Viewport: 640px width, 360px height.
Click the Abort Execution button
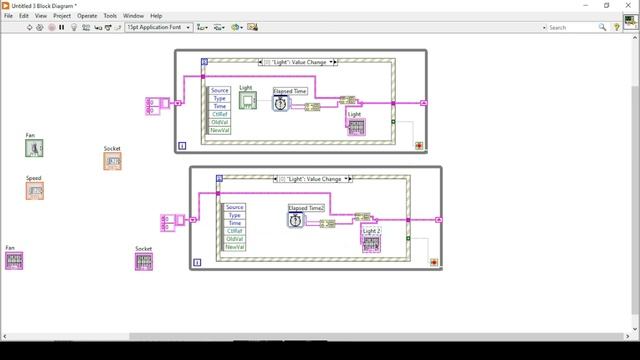(51, 27)
